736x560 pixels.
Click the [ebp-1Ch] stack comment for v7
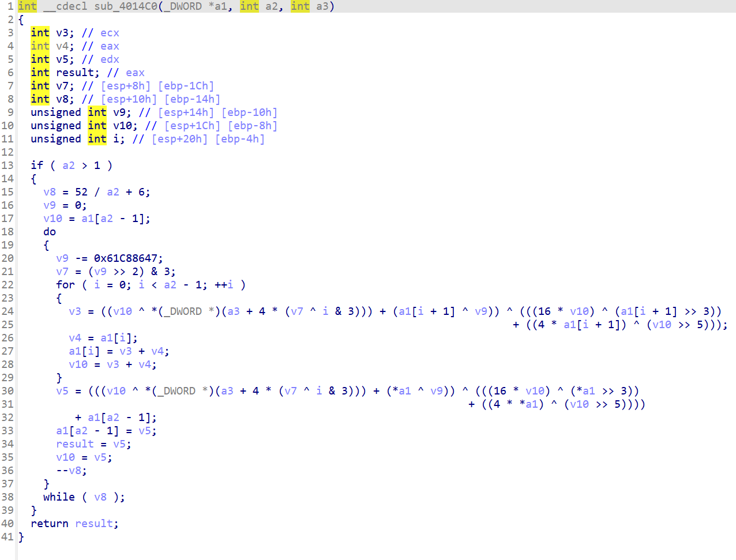pos(186,86)
